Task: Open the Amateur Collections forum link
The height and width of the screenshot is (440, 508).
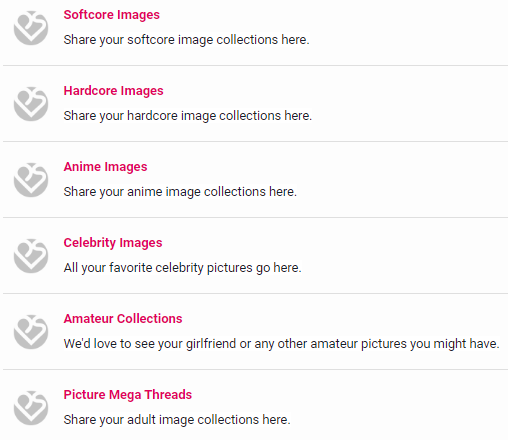Action: pos(123,319)
